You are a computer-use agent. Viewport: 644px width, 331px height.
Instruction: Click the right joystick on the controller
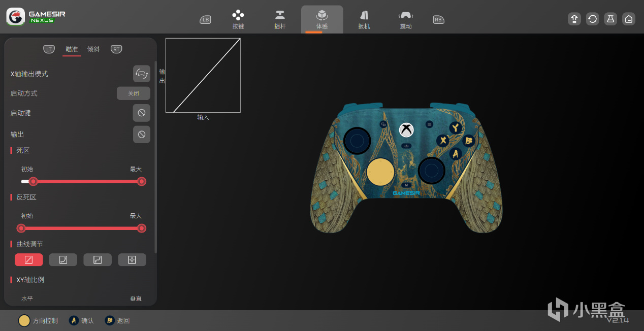point(432,170)
